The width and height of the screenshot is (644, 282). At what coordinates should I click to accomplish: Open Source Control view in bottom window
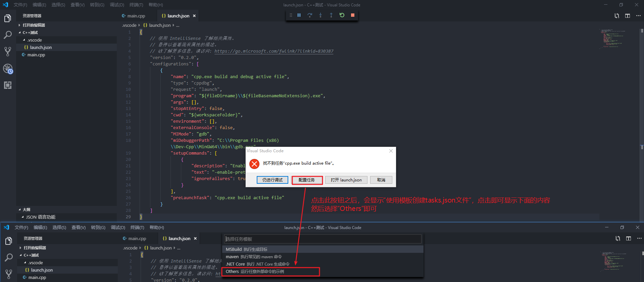coord(9,274)
